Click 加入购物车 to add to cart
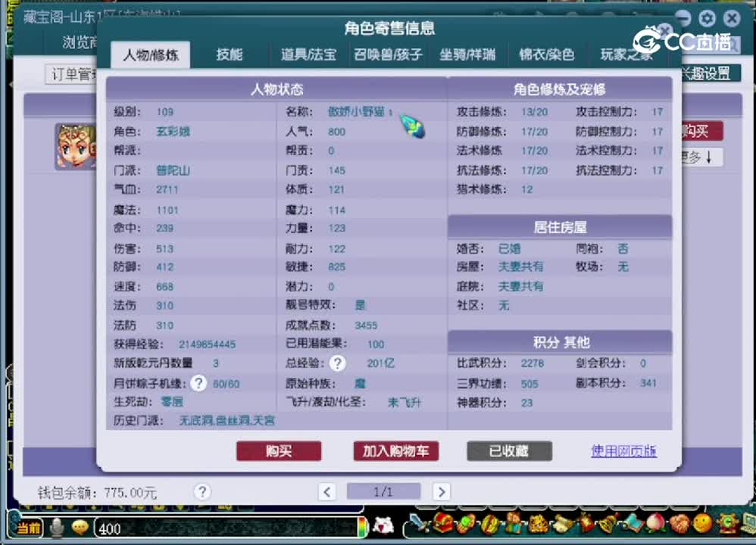 [x=395, y=451]
